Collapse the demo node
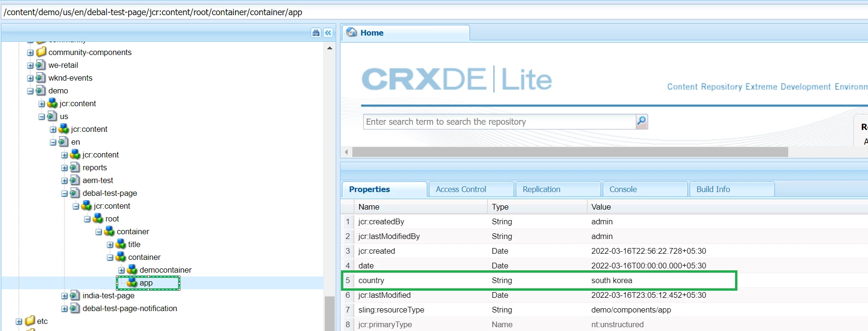 click(x=30, y=91)
